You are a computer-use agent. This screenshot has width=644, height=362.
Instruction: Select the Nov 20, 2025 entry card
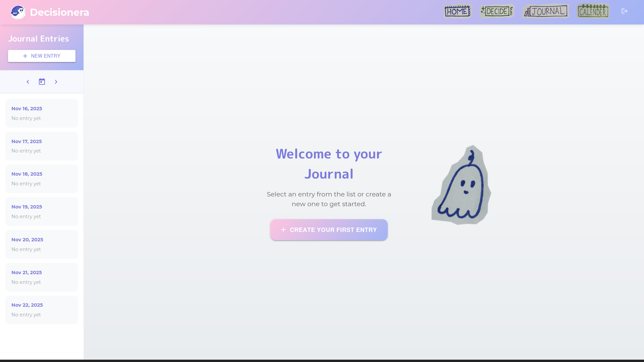click(42, 244)
